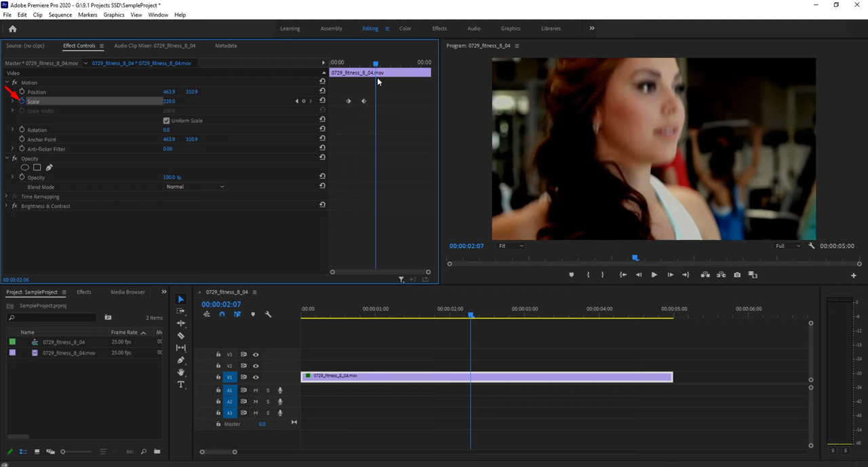Screen dimensions: 868x467
Task: Open Blend Mode Normal dropdown
Action: [195, 186]
